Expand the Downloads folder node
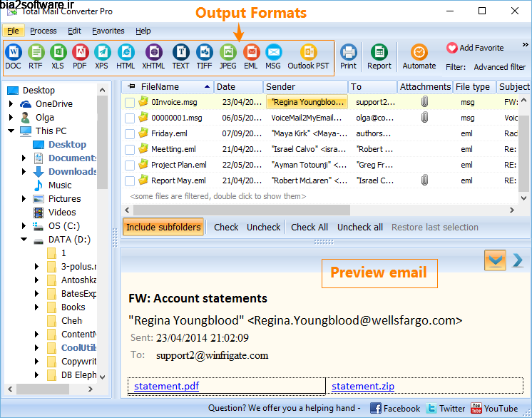Screen dimensions: 532x418 coord(24,171)
